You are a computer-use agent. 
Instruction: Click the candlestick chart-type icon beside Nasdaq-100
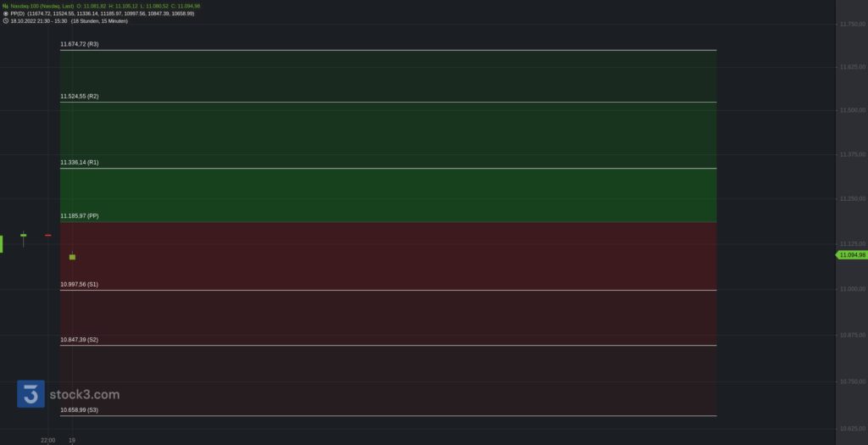pos(5,6)
